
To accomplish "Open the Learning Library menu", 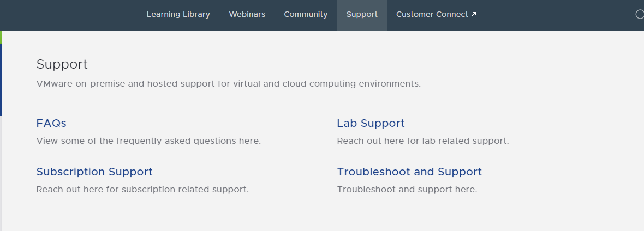I will pyautogui.click(x=178, y=14).
